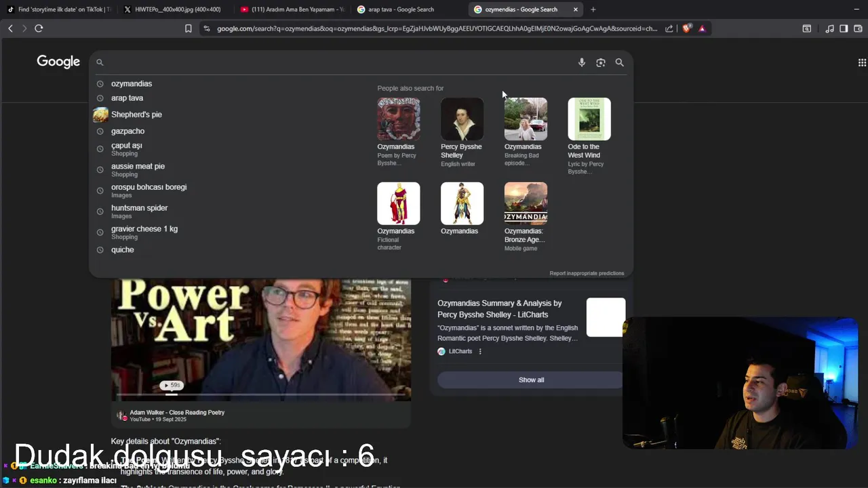Open tab search icon in toolbar
The image size is (868, 488).
pos(806,28)
